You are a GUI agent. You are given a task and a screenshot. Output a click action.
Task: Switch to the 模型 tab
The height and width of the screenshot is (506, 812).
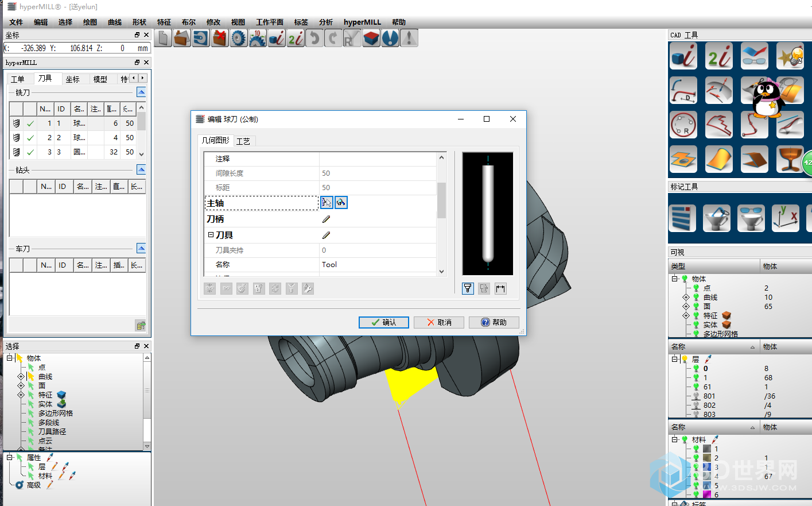pyautogui.click(x=100, y=79)
